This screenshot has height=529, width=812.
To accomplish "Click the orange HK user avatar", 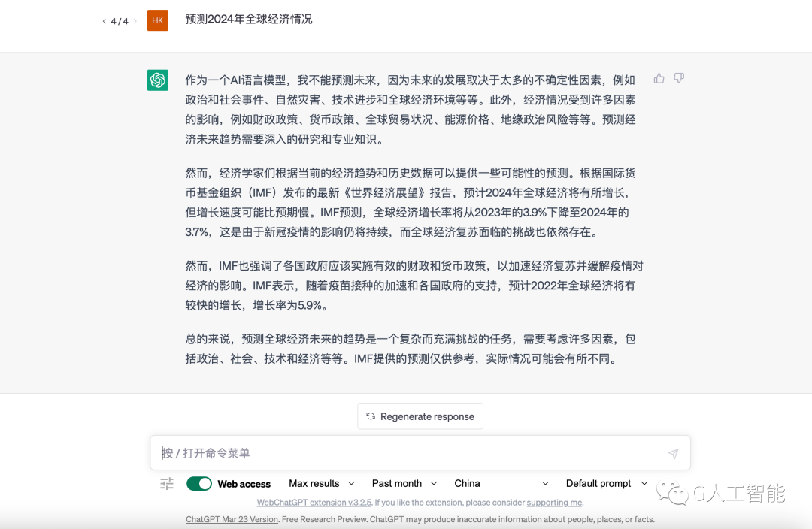I will point(157,20).
